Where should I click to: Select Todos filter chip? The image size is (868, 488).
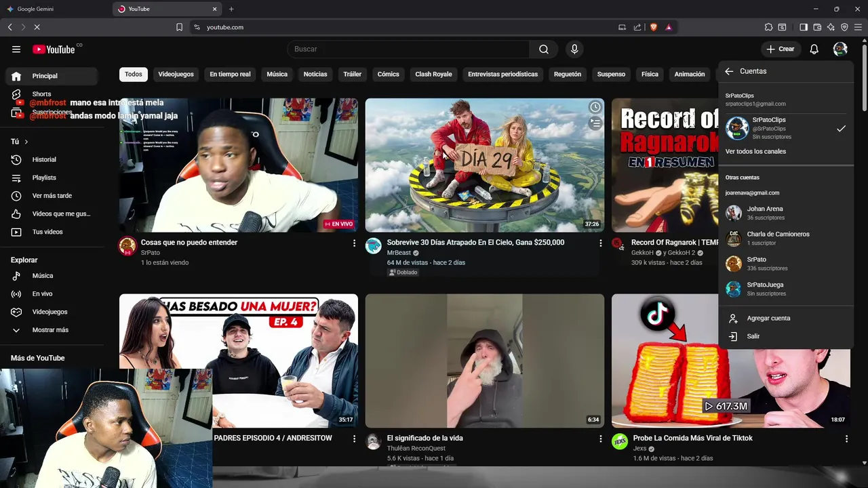point(134,74)
